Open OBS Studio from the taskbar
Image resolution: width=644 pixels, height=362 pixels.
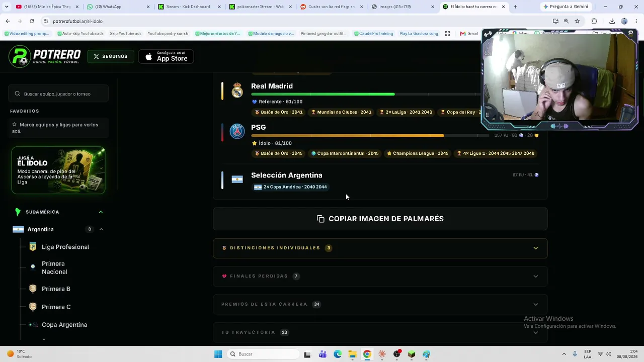tap(397, 354)
